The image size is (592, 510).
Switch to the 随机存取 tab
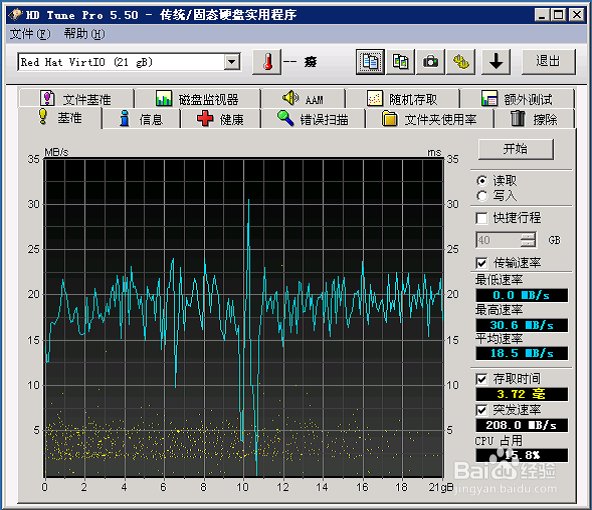[x=402, y=99]
